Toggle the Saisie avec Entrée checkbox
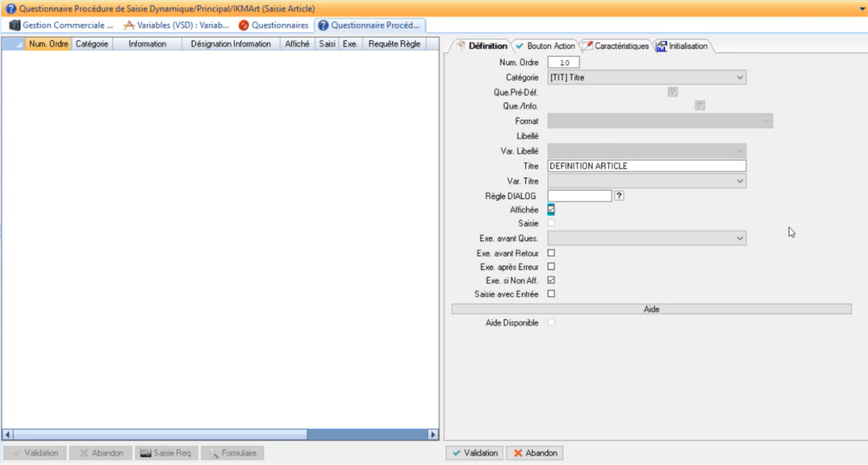Viewport: 868px width, 465px height. [551, 294]
